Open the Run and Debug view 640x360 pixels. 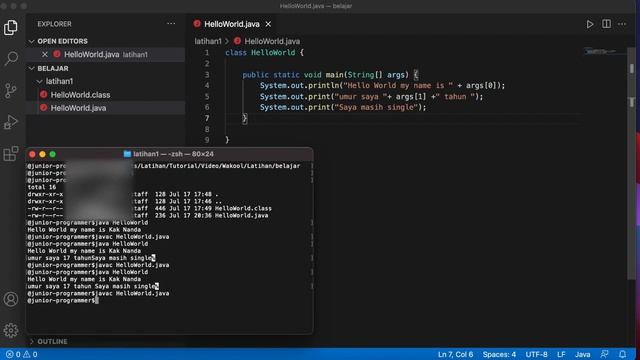point(11,122)
